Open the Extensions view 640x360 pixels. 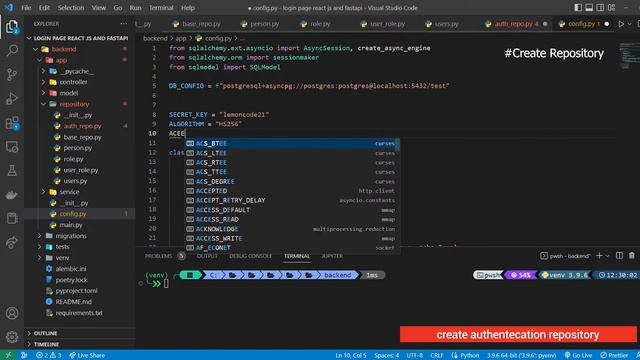coord(12,123)
